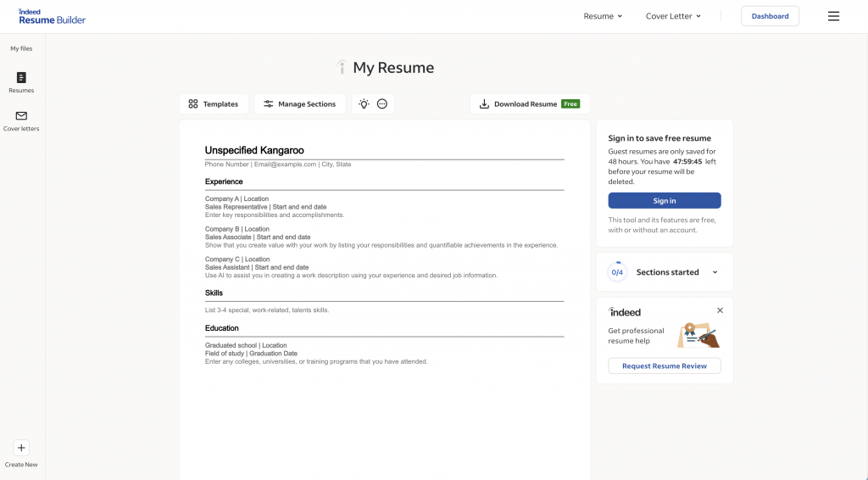This screenshot has width=868, height=480.
Task: Edit the Unspecified Kangaroo name heading
Action: 254,150
